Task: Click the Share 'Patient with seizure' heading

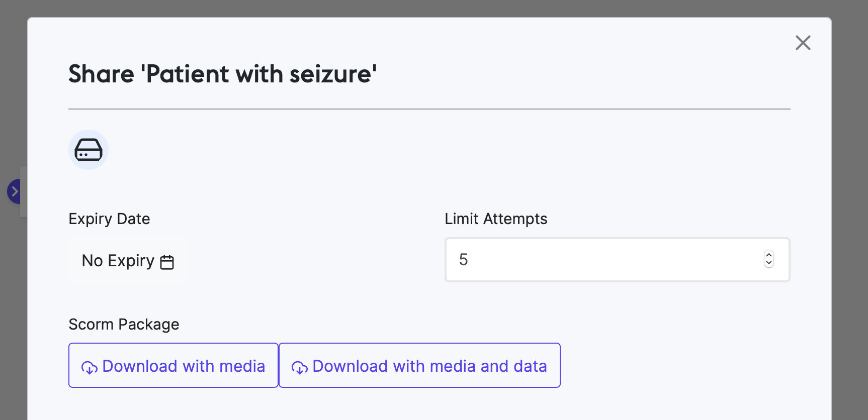Action: tap(223, 74)
